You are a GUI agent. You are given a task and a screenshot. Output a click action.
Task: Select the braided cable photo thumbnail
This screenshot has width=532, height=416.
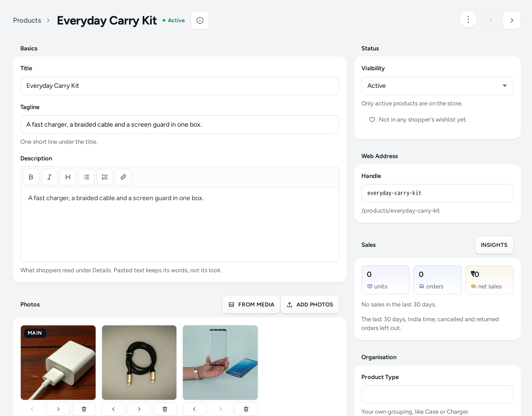[139, 363]
